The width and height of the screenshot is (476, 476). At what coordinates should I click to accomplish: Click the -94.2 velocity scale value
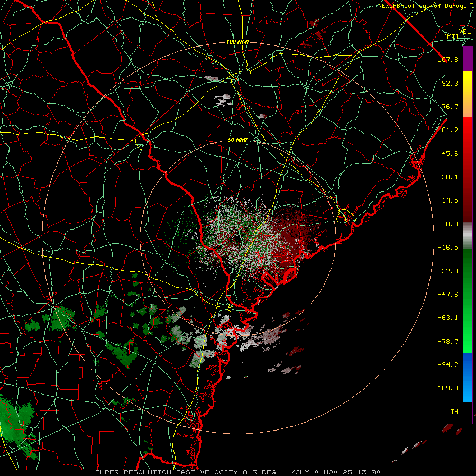click(x=448, y=365)
